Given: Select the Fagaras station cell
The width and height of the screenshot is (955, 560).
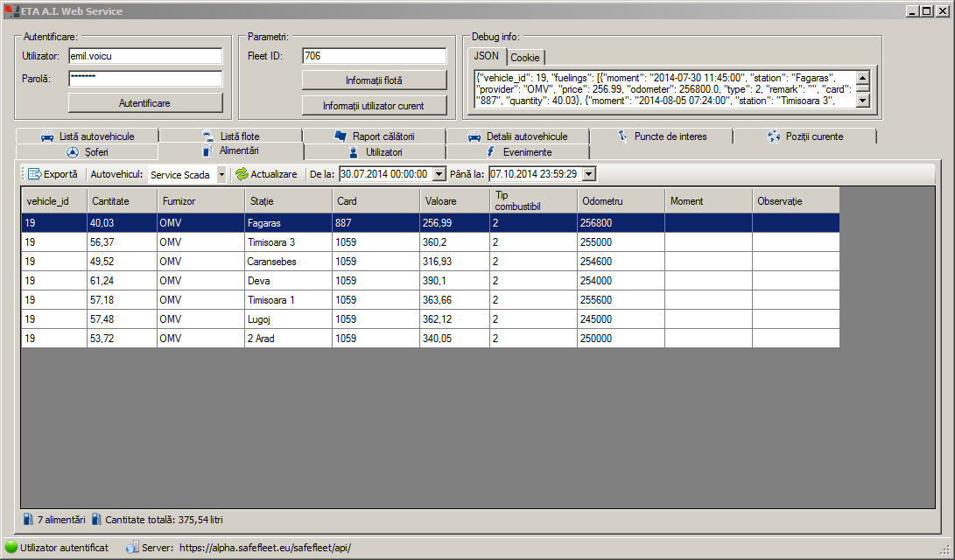Looking at the screenshot, I should pos(288,223).
